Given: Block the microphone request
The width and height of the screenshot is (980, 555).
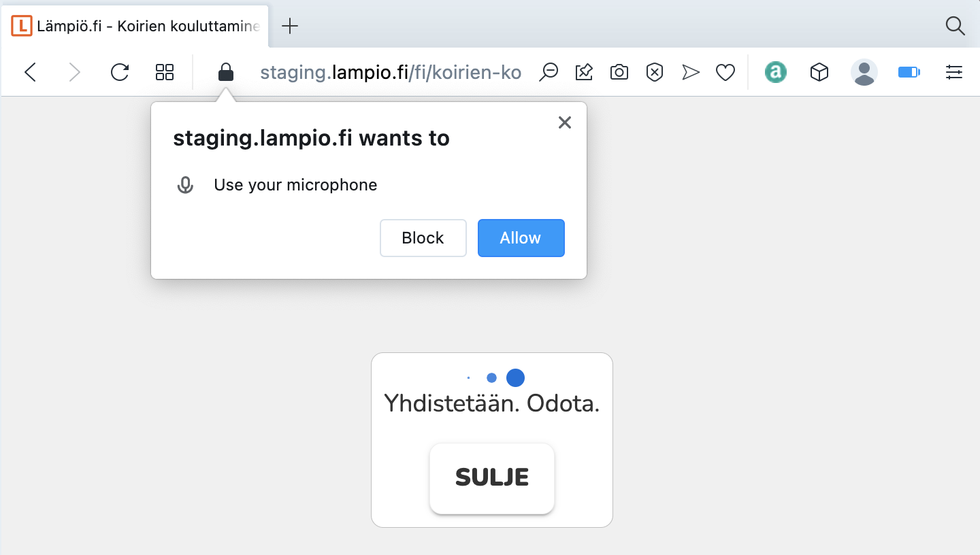Looking at the screenshot, I should point(423,238).
